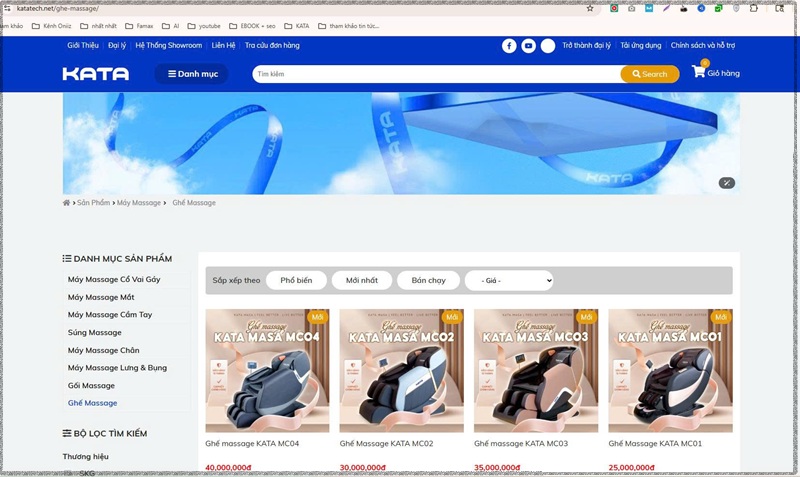Sort products by Mới nhất
Screen dimensions: 800x477
pyautogui.click(x=362, y=281)
